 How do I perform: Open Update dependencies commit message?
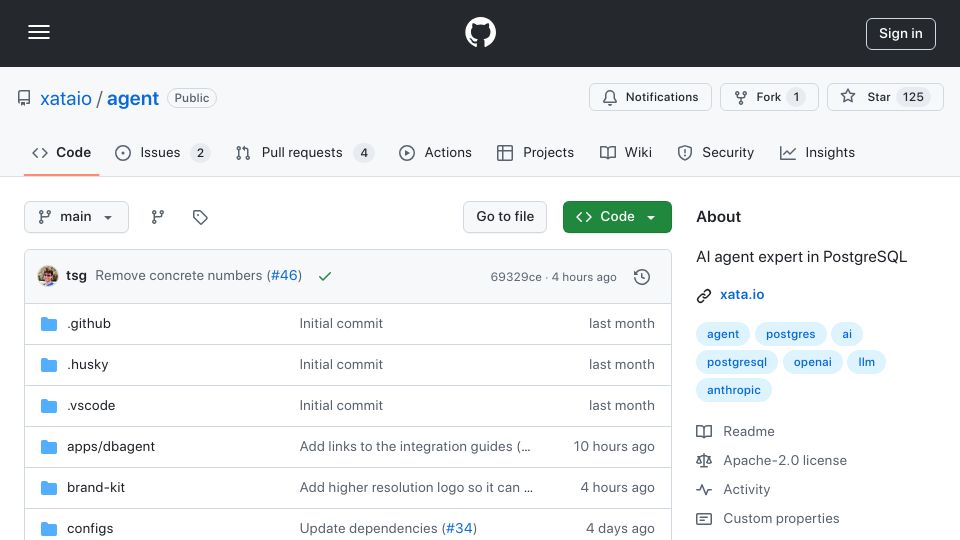click(369, 528)
